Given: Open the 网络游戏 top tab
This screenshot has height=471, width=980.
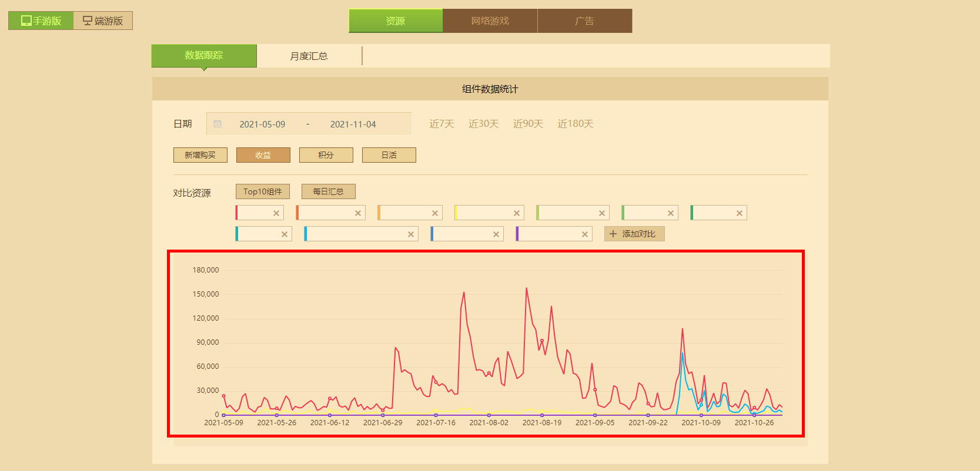Looking at the screenshot, I should [490, 21].
